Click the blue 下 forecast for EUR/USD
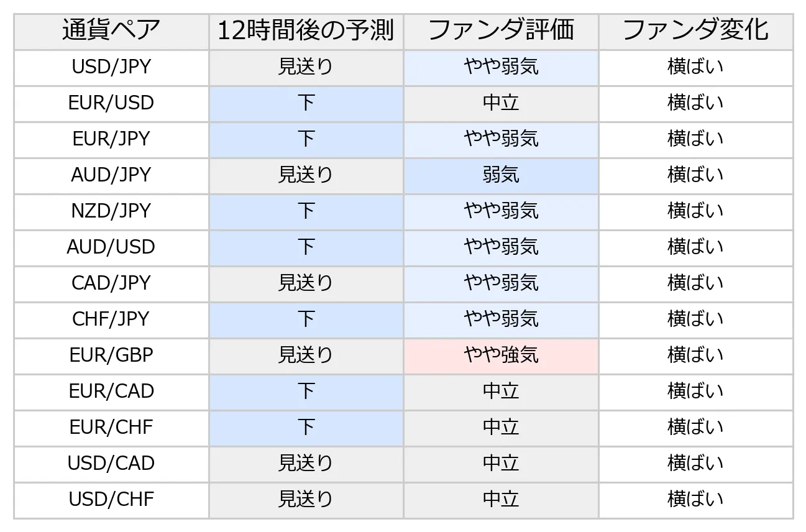 (306, 103)
